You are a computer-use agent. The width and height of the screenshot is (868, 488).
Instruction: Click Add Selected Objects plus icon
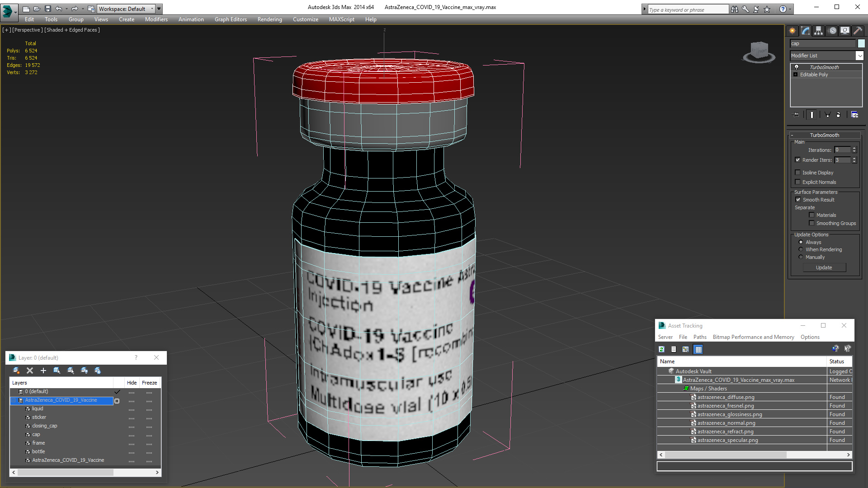(x=43, y=371)
